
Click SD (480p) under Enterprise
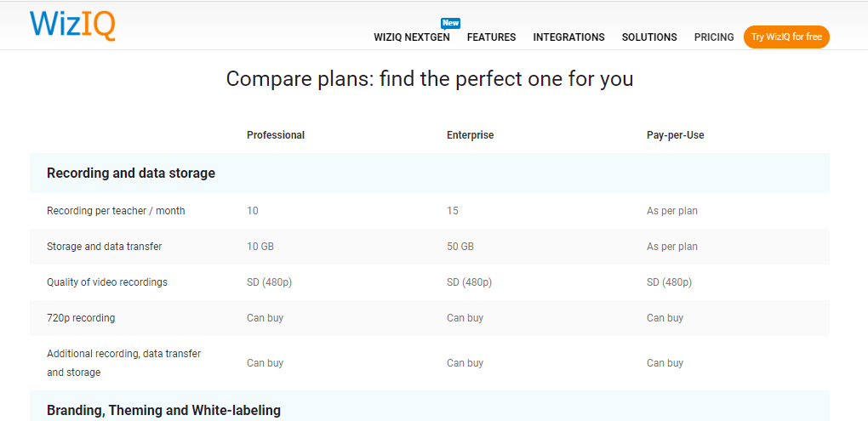470,282
